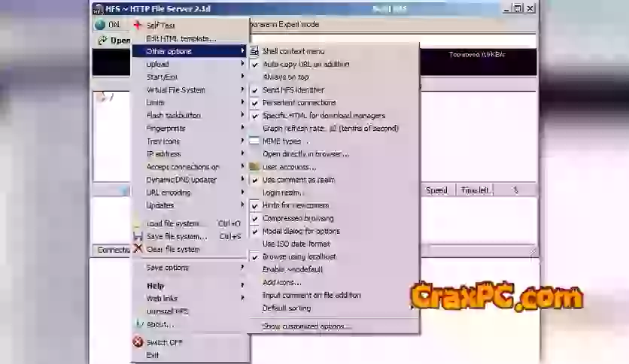The width and height of the screenshot is (629, 364).
Task: Click the Save file system disk icon
Action: (x=138, y=236)
